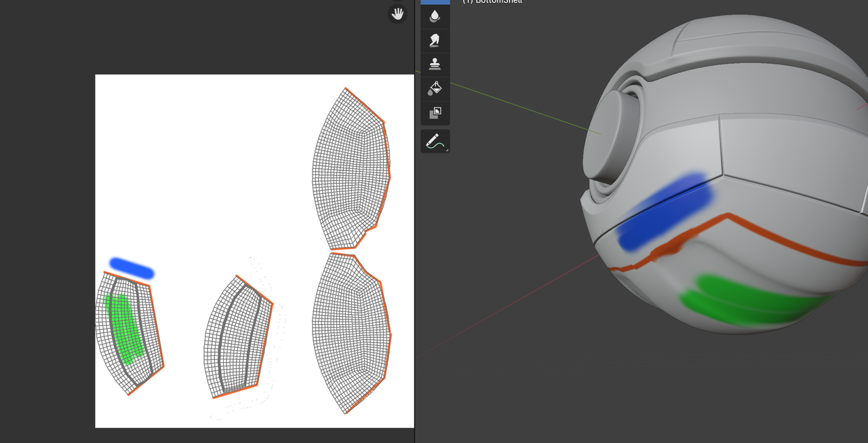The width and height of the screenshot is (868, 443).
Task: Select the Annotate pencil tool
Action: (x=435, y=141)
